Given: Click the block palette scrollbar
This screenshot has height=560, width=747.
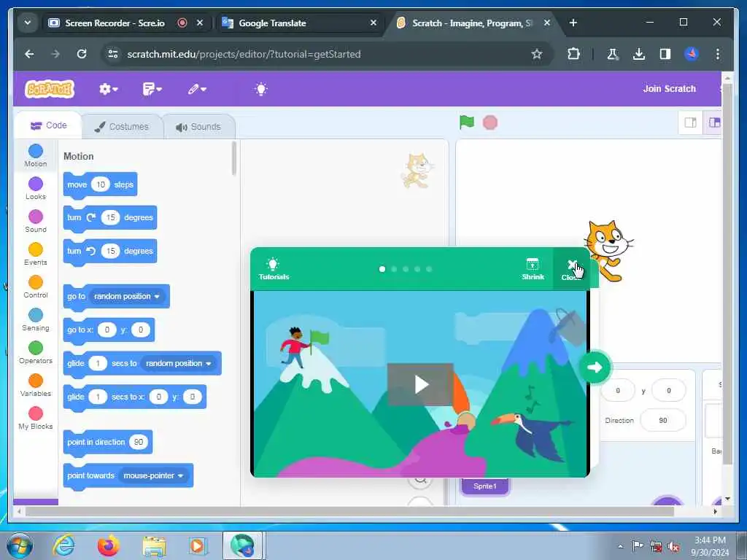Looking at the screenshot, I should coord(234,158).
